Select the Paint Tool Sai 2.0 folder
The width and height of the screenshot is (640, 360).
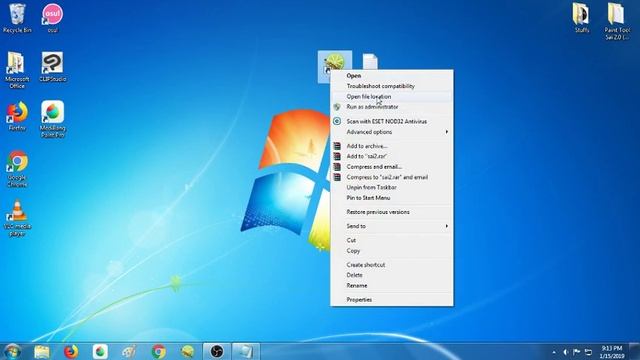pyautogui.click(x=617, y=21)
